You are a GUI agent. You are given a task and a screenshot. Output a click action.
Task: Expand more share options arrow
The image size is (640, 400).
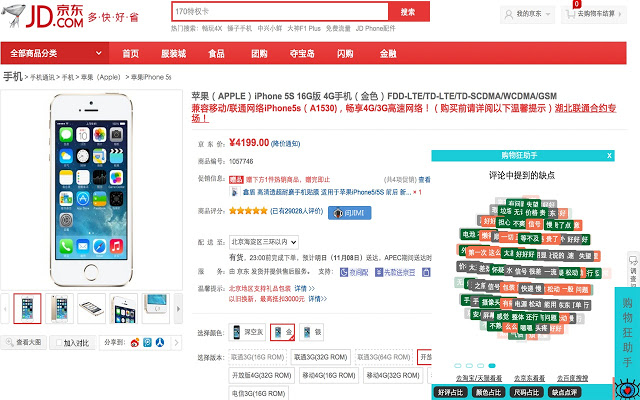point(176,342)
